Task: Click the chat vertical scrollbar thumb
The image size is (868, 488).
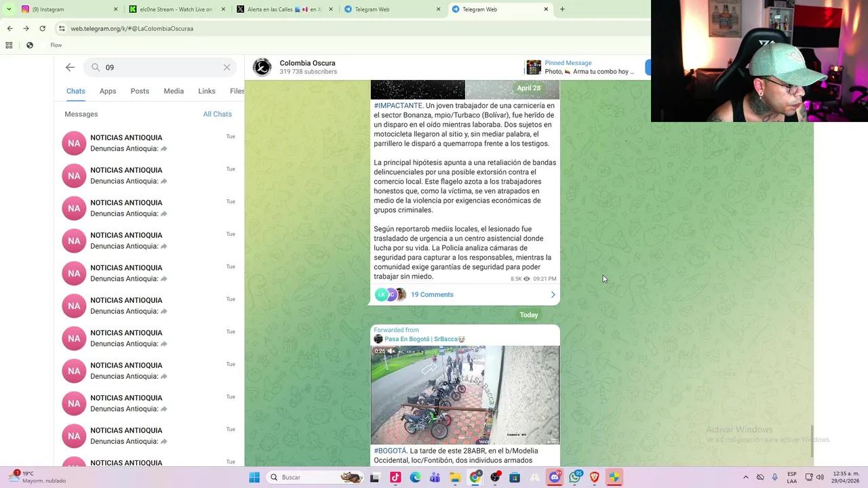Action: click(x=812, y=441)
